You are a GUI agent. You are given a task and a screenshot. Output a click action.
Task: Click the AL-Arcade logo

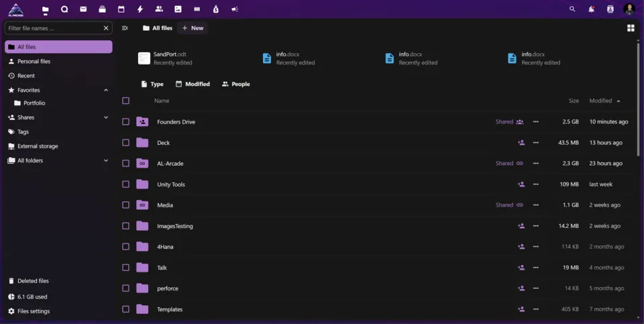(16, 9)
